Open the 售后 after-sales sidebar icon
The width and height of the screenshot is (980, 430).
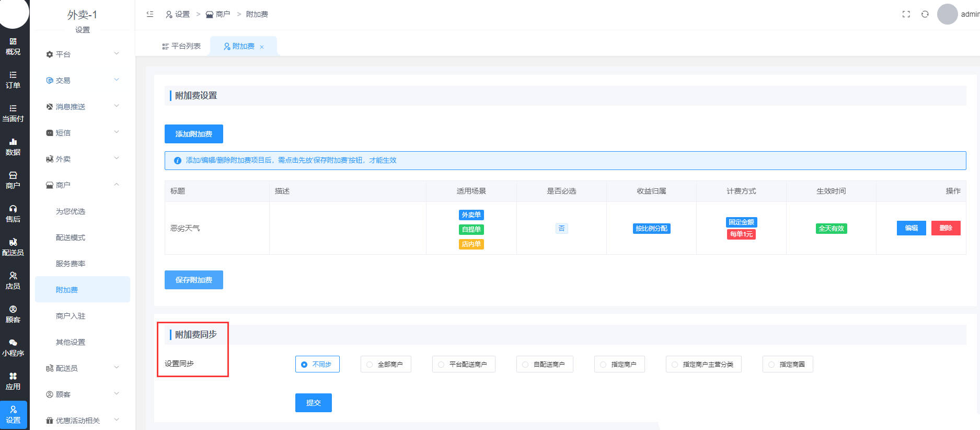pyautogui.click(x=13, y=214)
